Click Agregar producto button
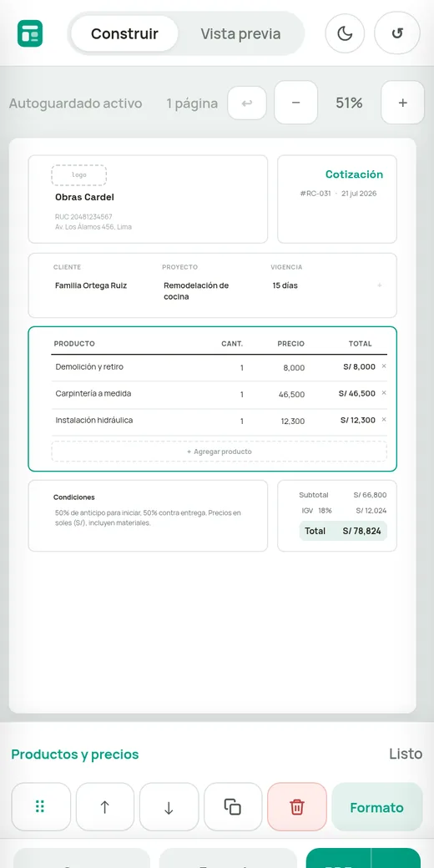 220,452
